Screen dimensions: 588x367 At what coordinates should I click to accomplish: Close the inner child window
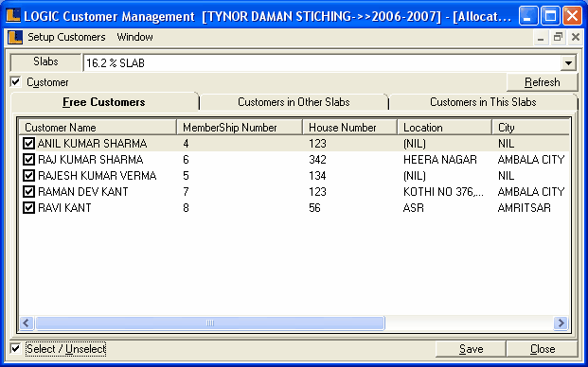(576, 38)
